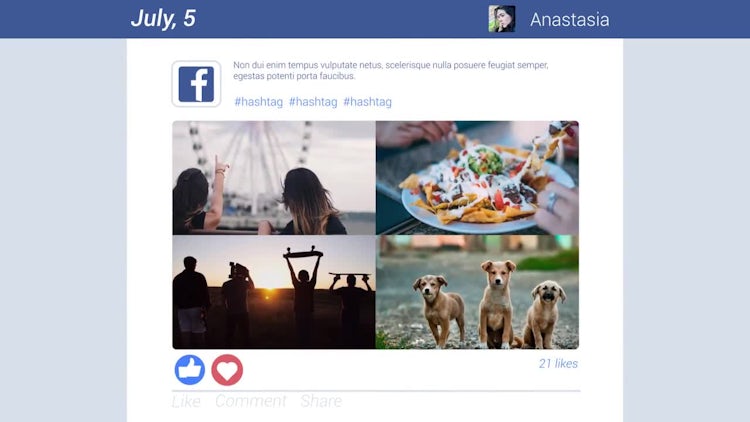Viewport: 750px width, 422px height.
Task: Open the nachos plate photo
Action: pyautogui.click(x=477, y=178)
